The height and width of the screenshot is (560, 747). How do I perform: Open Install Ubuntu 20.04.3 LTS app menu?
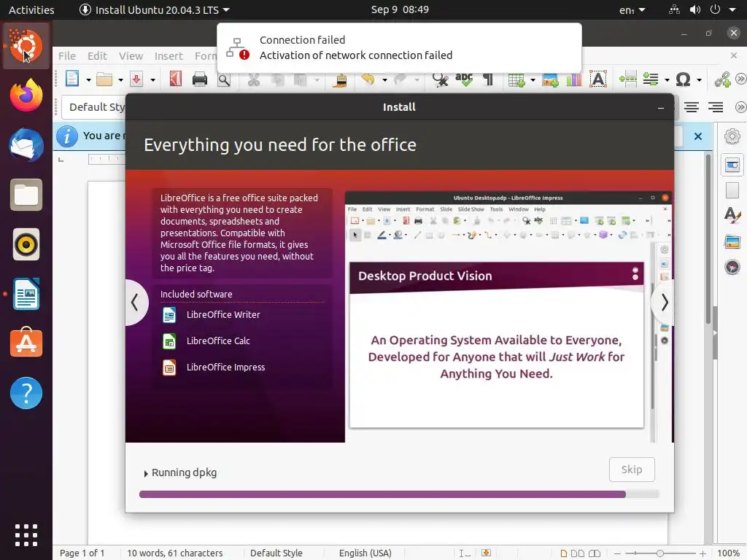tap(154, 9)
